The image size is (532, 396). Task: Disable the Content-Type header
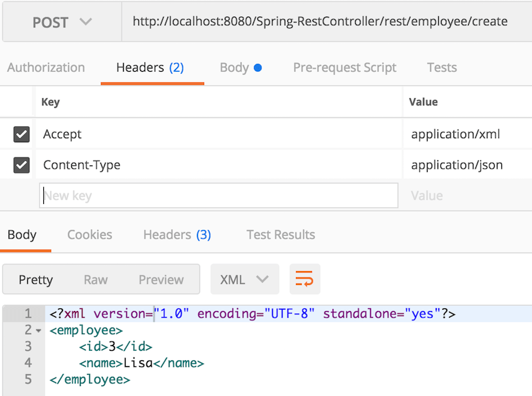coord(21,165)
